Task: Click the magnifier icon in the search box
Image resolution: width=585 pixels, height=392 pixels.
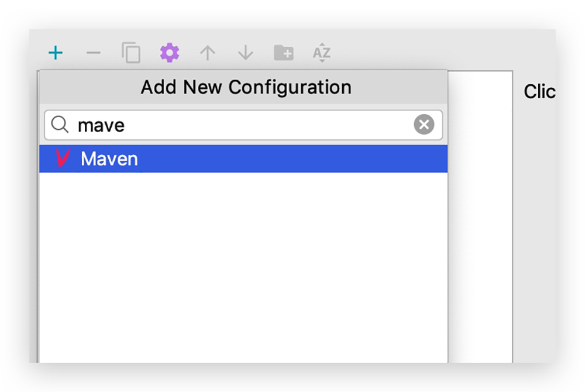Action: tap(60, 125)
